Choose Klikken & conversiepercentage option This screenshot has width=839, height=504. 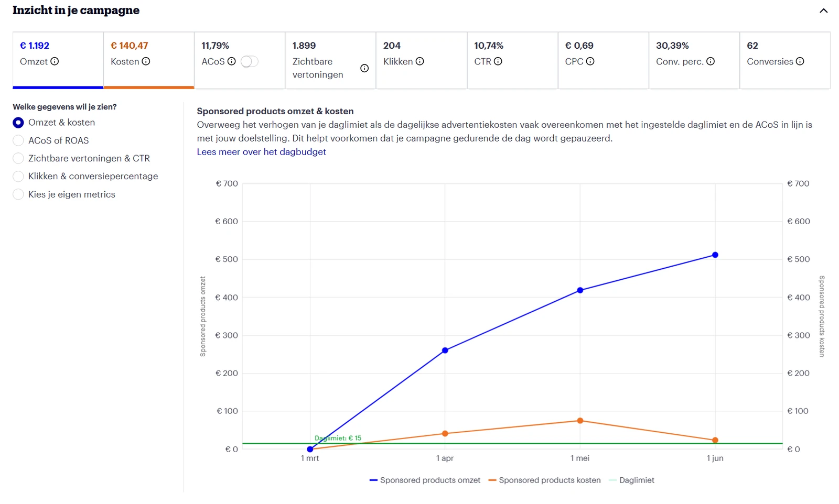point(18,176)
